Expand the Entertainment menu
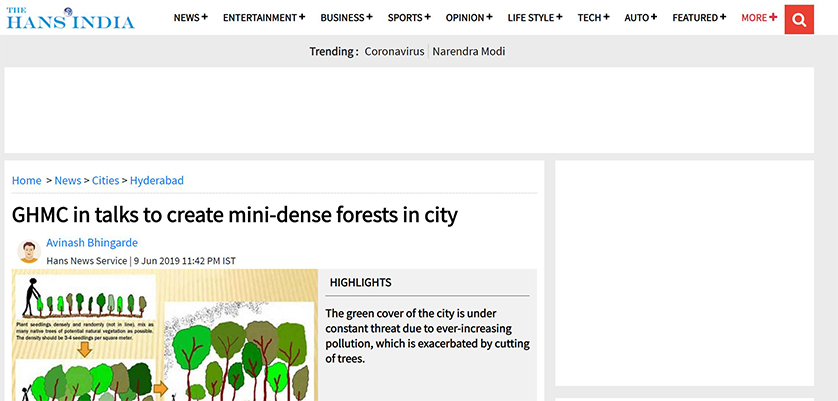Image resolution: width=838 pixels, height=401 pixels. 264,18
